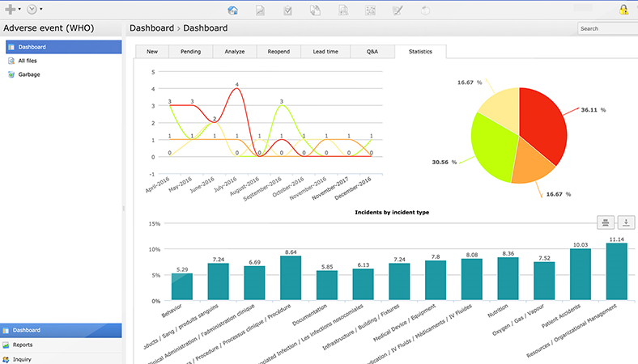Image resolution: width=638 pixels, height=364 pixels.
Task: Switch to the Inquiry module
Action: [x=61, y=359]
